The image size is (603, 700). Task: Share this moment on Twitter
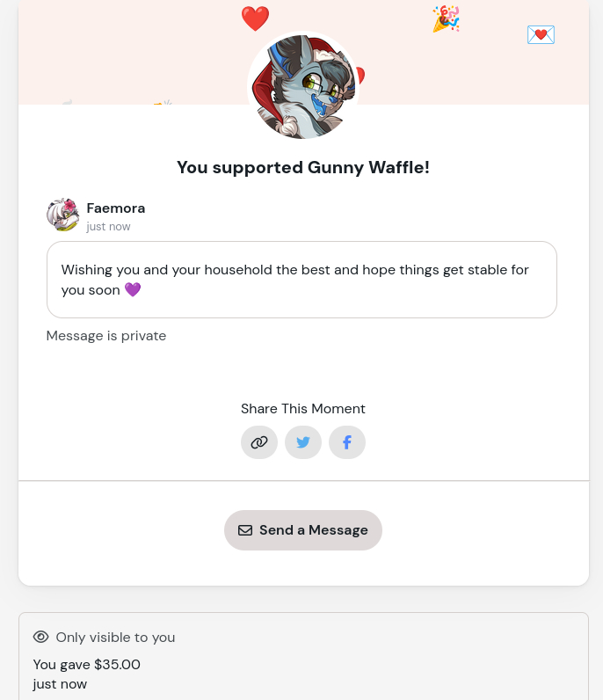tap(303, 442)
